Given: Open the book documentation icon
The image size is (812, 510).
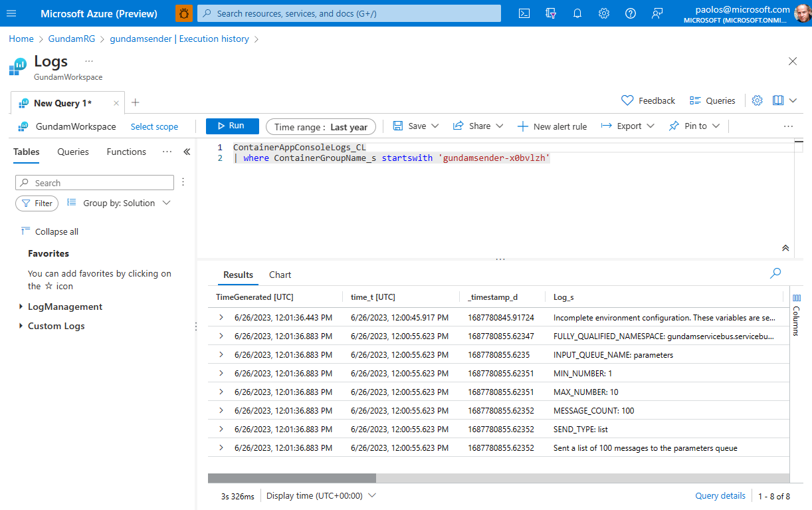Looking at the screenshot, I should click(x=778, y=100).
